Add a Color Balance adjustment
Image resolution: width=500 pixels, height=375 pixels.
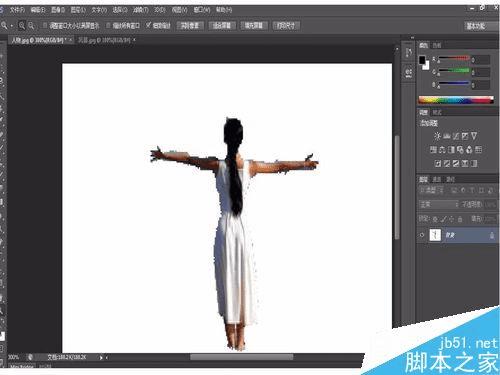tap(442, 149)
